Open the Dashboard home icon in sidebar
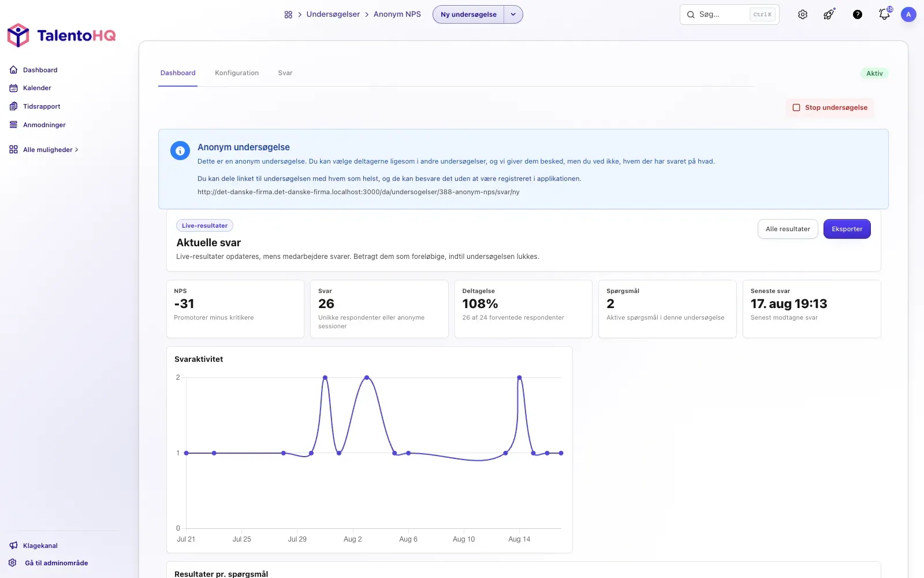Viewport: 924px width, 578px height. point(13,70)
